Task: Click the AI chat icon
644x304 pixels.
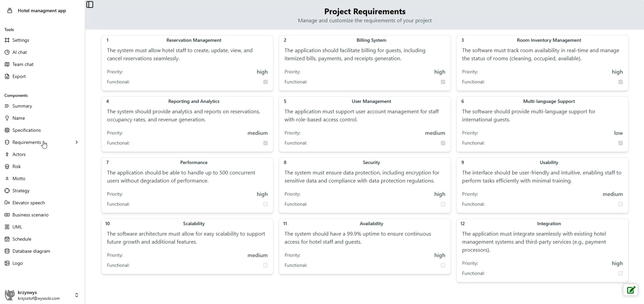Action: [7, 52]
